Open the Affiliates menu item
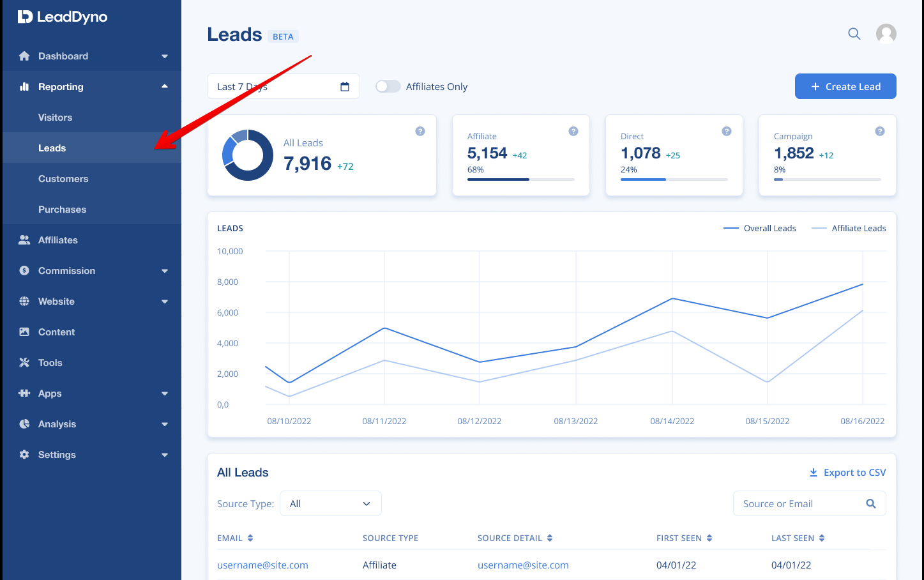Image resolution: width=924 pixels, height=580 pixels. [92, 240]
